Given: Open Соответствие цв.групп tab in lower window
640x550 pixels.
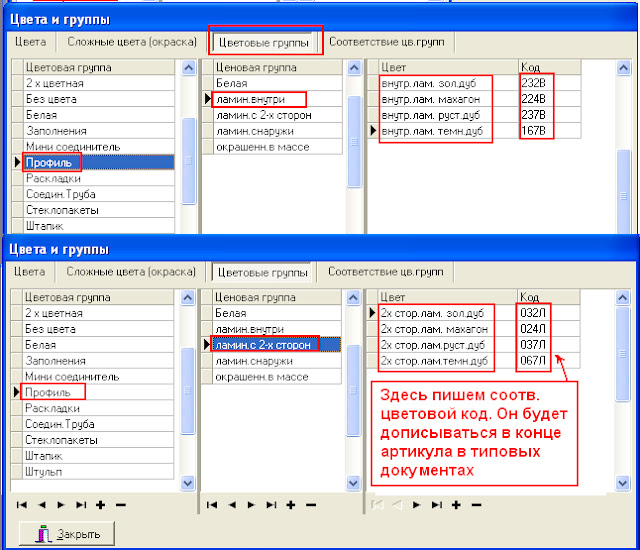Looking at the screenshot, I should 386,272.
